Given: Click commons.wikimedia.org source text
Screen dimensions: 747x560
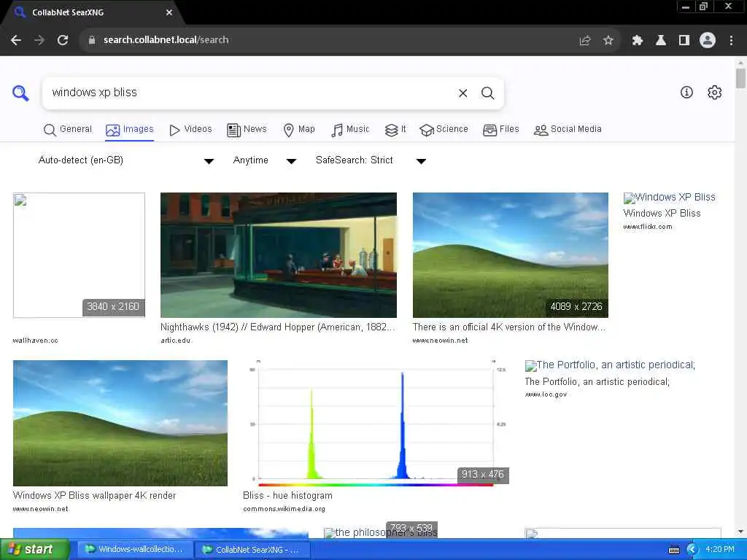Looking at the screenshot, I should click(x=284, y=509).
